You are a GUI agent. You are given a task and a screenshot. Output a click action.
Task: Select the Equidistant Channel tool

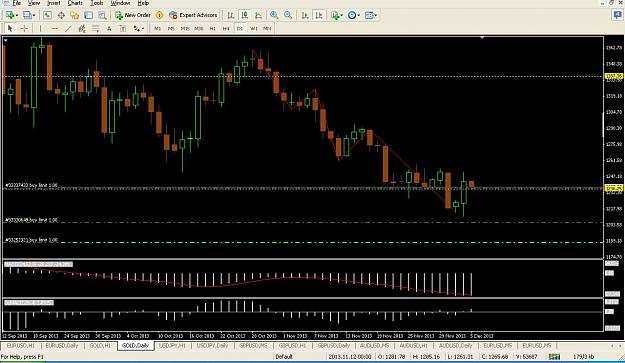pos(82,28)
